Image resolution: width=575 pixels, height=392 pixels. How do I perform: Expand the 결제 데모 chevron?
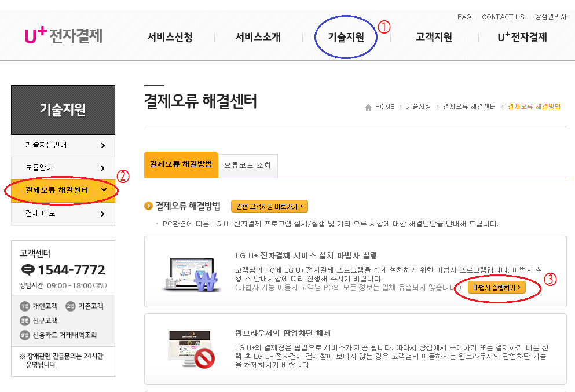102,214
